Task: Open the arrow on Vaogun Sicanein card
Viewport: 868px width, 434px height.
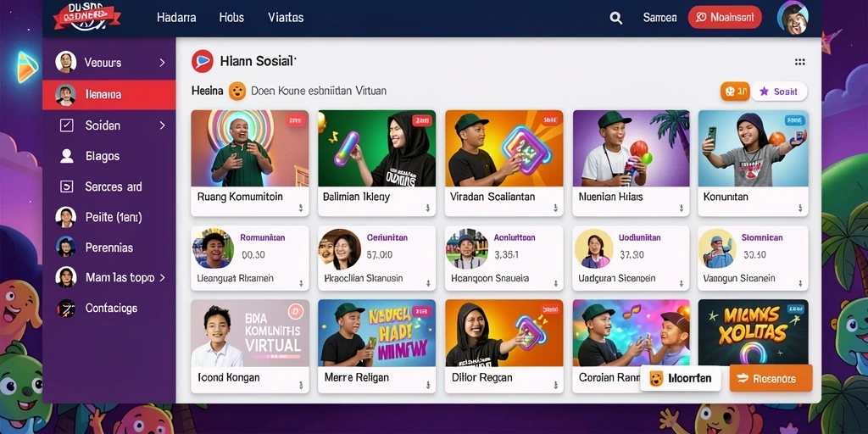Action: coord(800,283)
